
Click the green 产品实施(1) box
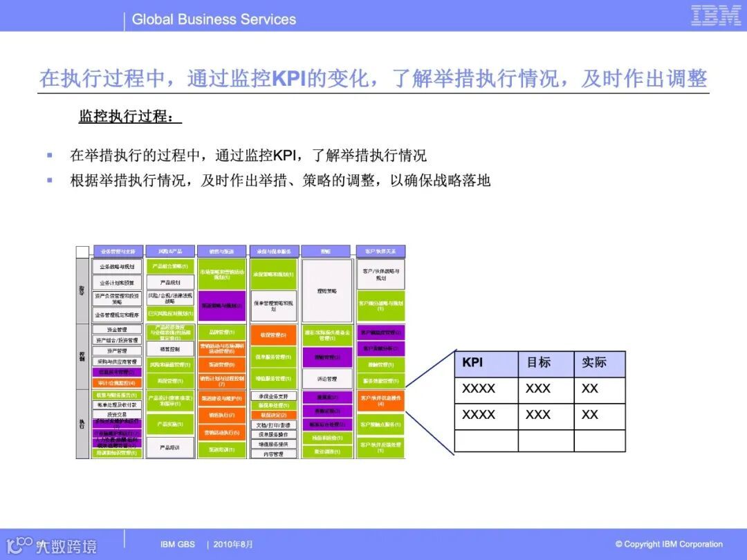(170, 424)
